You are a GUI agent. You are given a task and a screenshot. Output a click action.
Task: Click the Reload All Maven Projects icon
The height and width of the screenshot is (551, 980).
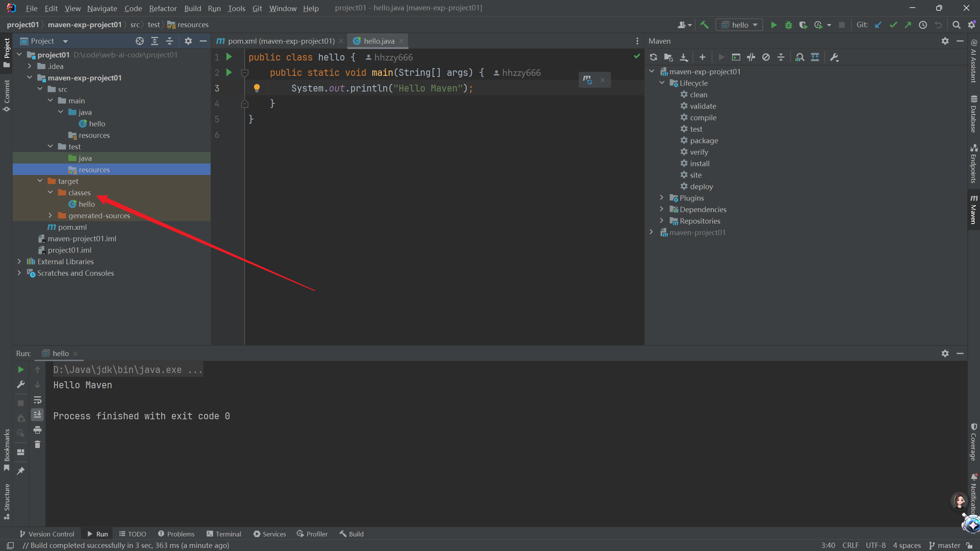653,57
